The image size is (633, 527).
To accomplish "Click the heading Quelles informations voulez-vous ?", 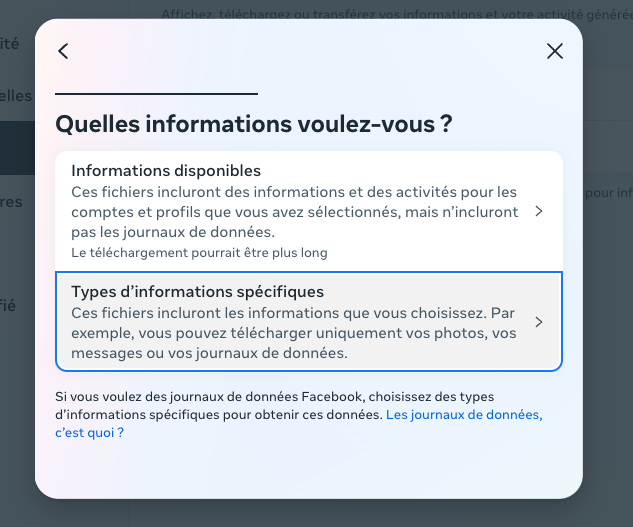I will pyautogui.click(x=254, y=124).
